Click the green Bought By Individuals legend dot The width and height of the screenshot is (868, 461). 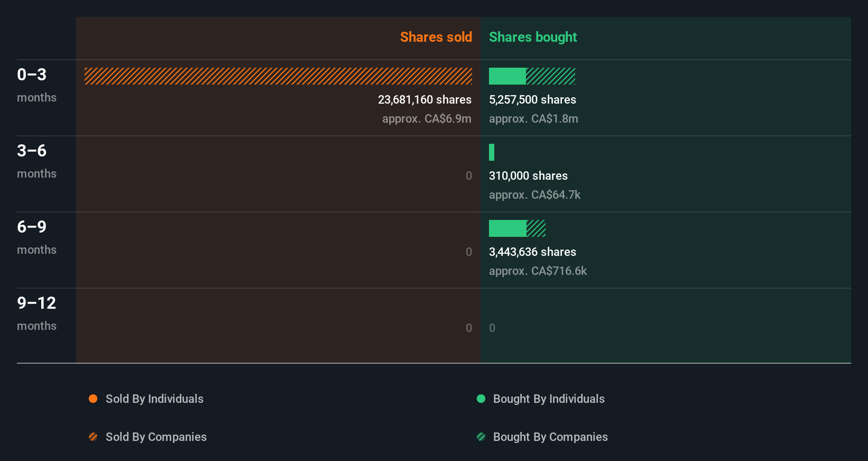tap(481, 399)
